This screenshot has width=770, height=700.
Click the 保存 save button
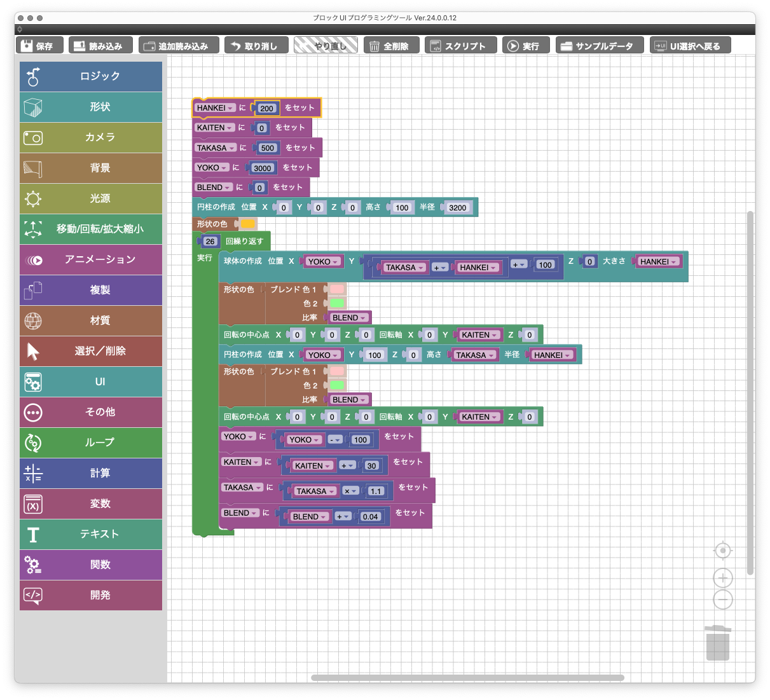(39, 46)
